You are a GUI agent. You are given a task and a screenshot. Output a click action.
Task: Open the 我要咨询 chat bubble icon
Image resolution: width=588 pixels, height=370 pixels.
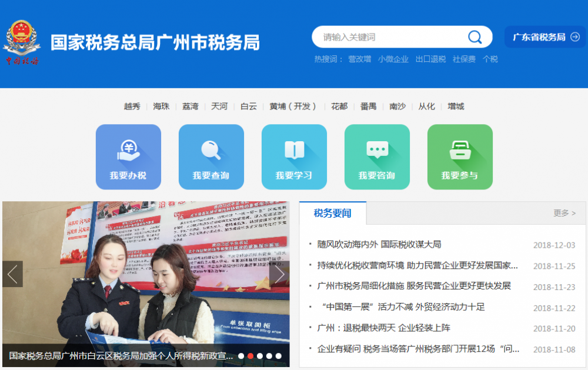point(377,156)
